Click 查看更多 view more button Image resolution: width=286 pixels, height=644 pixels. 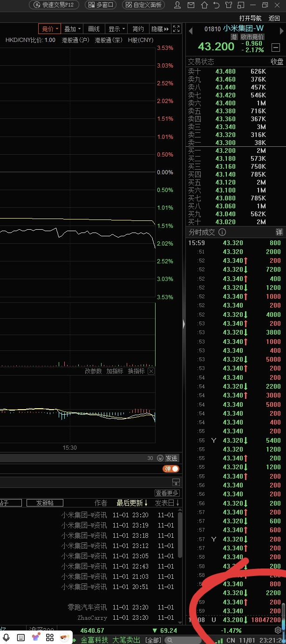(x=167, y=493)
